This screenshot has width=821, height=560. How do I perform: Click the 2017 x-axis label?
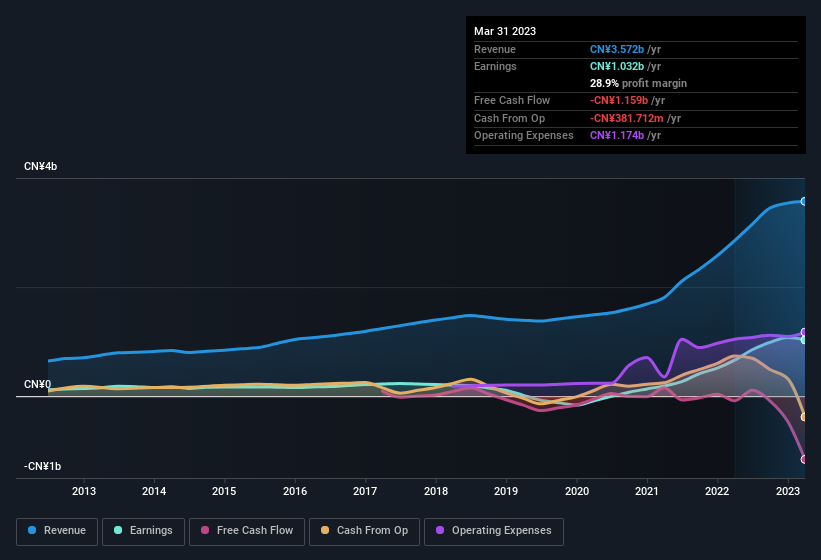tap(365, 491)
